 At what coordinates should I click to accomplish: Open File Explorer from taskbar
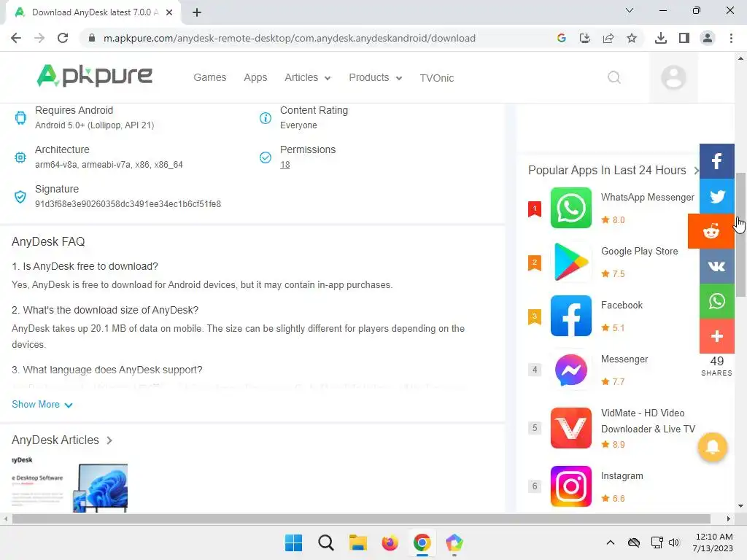357,542
